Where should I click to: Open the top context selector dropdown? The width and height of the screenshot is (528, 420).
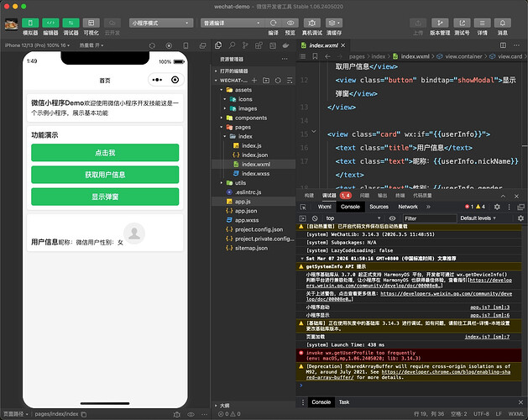pyautogui.click(x=353, y=218)
